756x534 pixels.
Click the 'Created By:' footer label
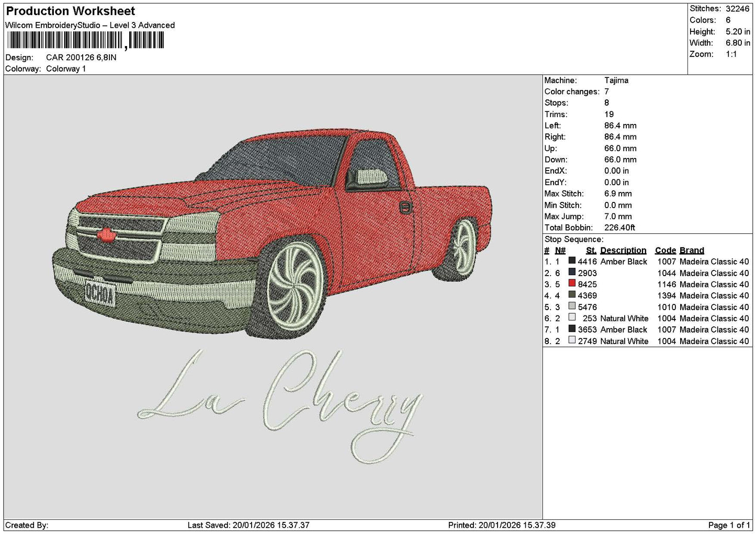point(27,525)
